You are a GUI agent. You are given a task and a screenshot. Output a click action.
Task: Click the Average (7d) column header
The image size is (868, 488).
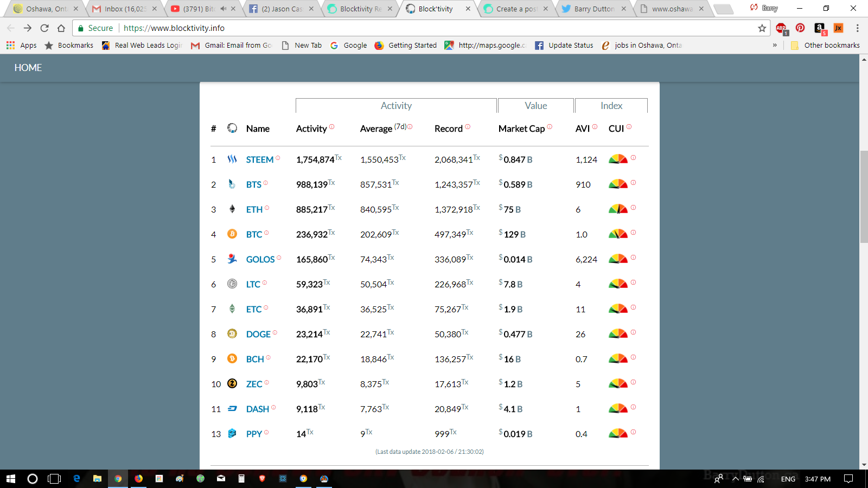coord(383,129)
